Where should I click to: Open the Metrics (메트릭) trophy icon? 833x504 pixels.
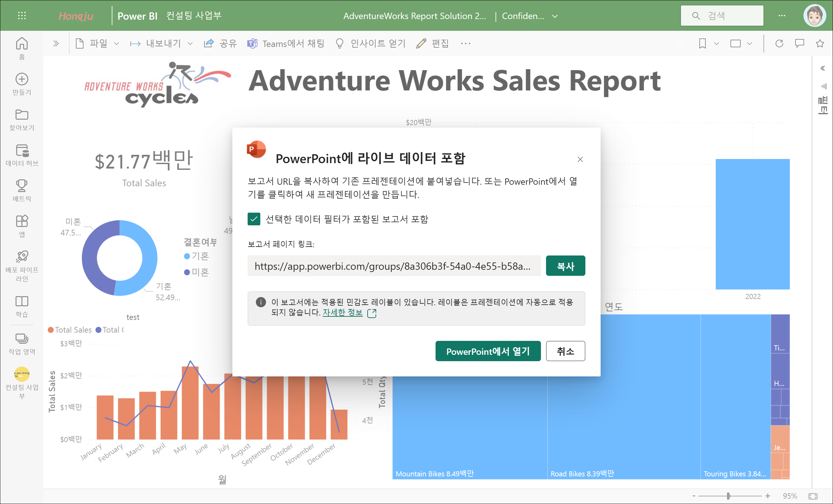click(x=22, y=186)
